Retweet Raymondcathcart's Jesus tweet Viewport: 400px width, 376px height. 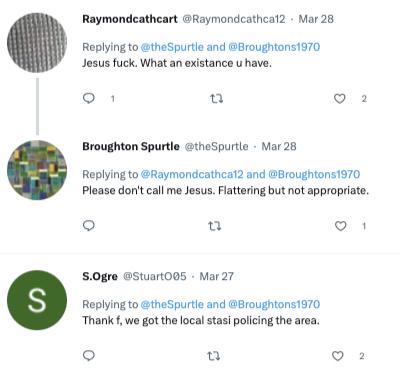(x=216, y=99)
